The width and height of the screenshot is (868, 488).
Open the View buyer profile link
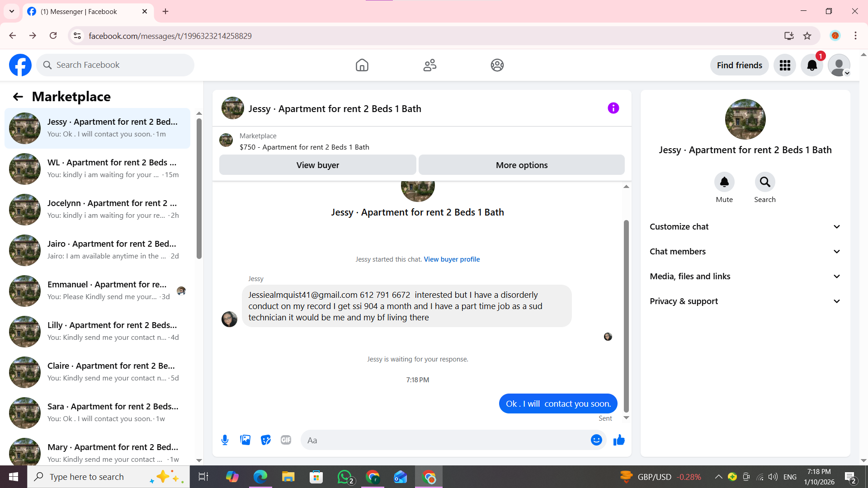[x=452, y=259]
